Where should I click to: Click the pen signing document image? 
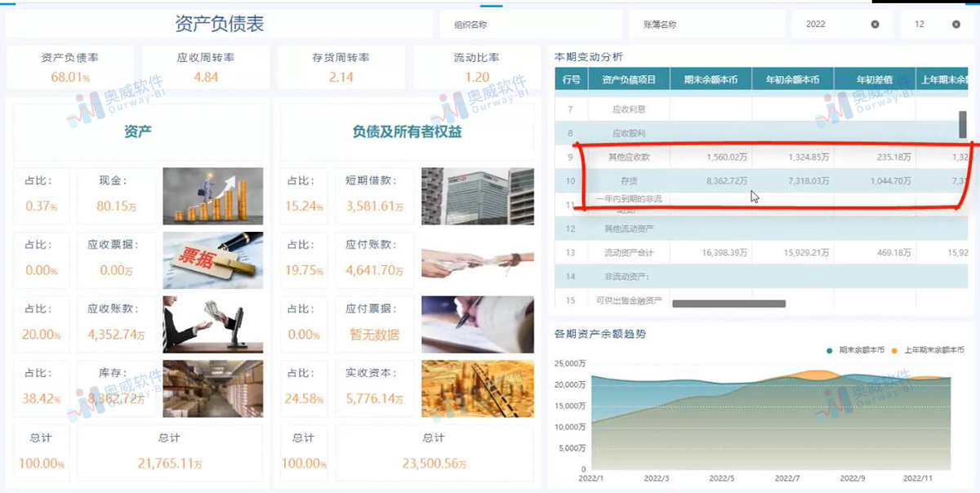coord(478,324)
